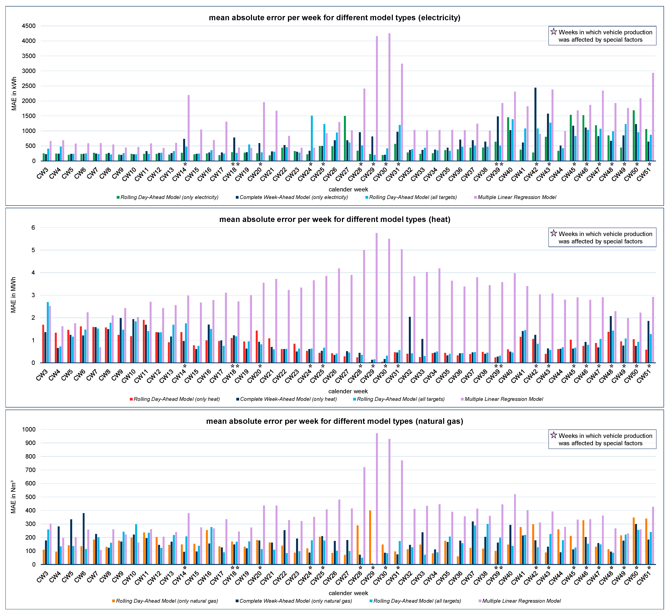Click red swatch for Rolling Day-Ahead Model (only heat)

(131, 399)
